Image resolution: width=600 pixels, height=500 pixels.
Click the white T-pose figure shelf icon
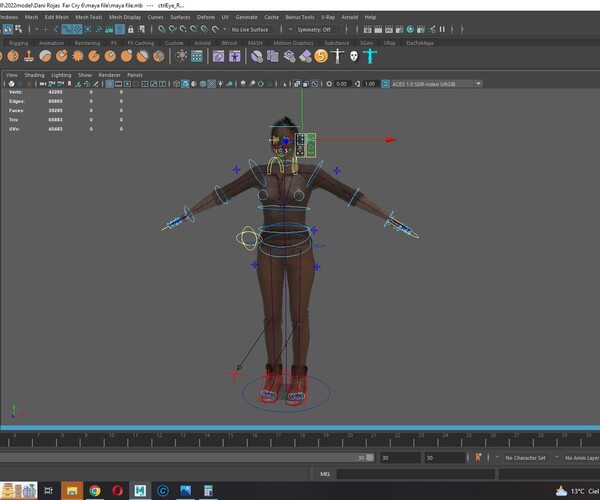[x=338, y=56]
